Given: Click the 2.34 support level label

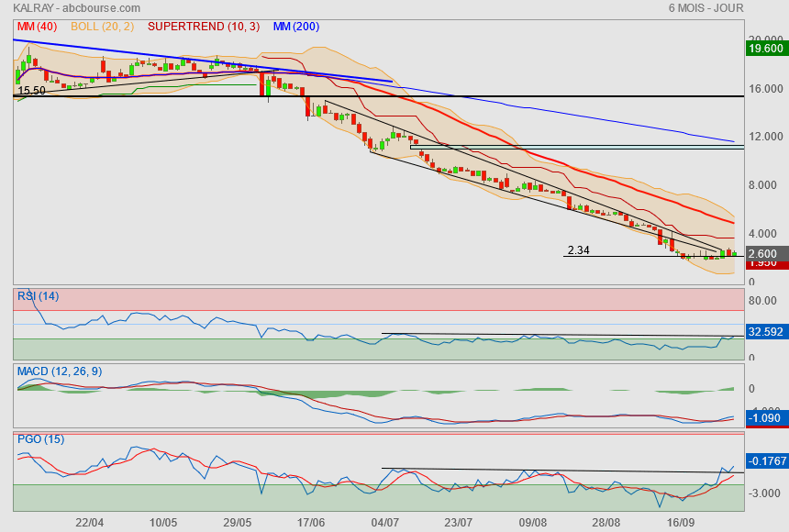Looking at the screenshot, I should (x=579, y=250).
